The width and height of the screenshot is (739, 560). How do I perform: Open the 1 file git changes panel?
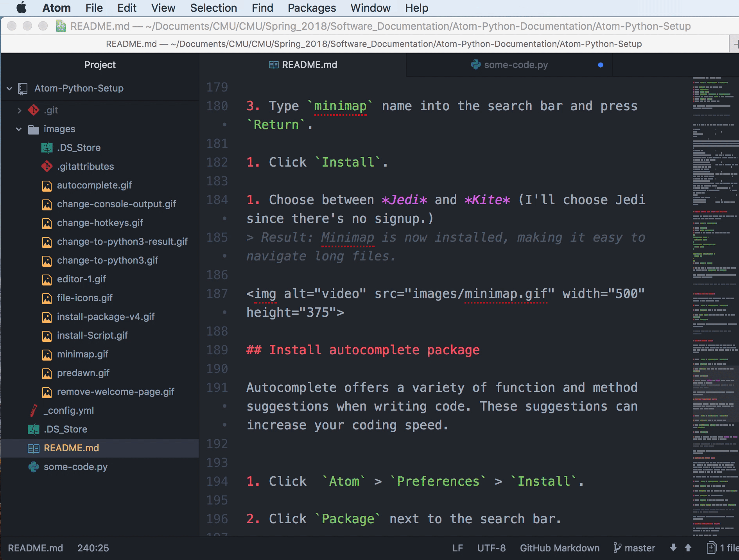(723, 548)
